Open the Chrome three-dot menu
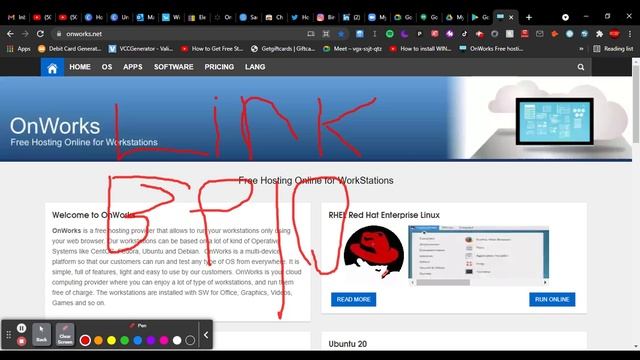The width and height of the screenshot is (640, 360). (x=630, y=34)
